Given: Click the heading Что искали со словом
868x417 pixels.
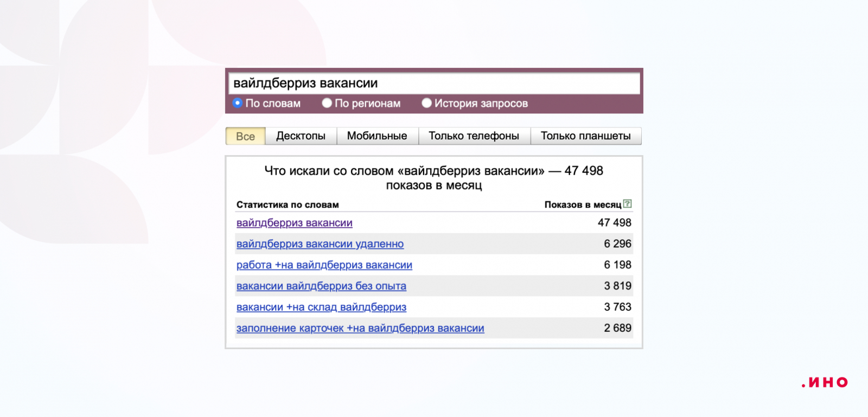Looking at the screenshot, I should 434,178.
